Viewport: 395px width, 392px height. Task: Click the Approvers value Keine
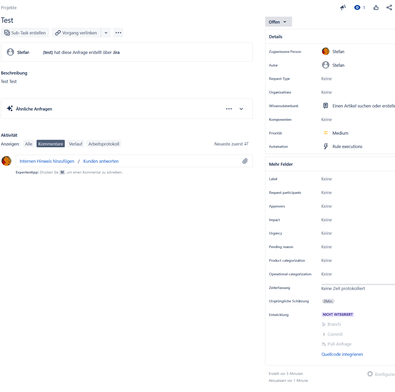pos(327,206)
